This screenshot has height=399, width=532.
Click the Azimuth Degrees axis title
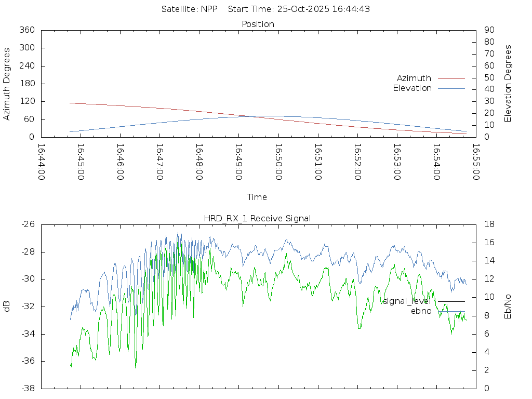(7, 84)
